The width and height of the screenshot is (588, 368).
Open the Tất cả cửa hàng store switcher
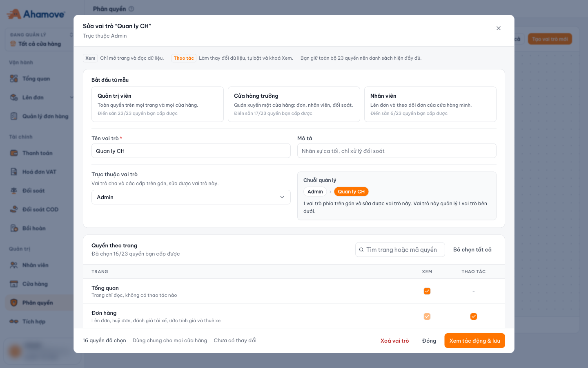(40, 40)
